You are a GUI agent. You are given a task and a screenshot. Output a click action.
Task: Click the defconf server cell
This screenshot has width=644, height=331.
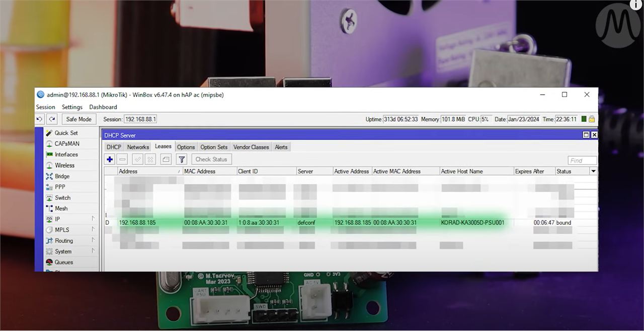[307, 223]
